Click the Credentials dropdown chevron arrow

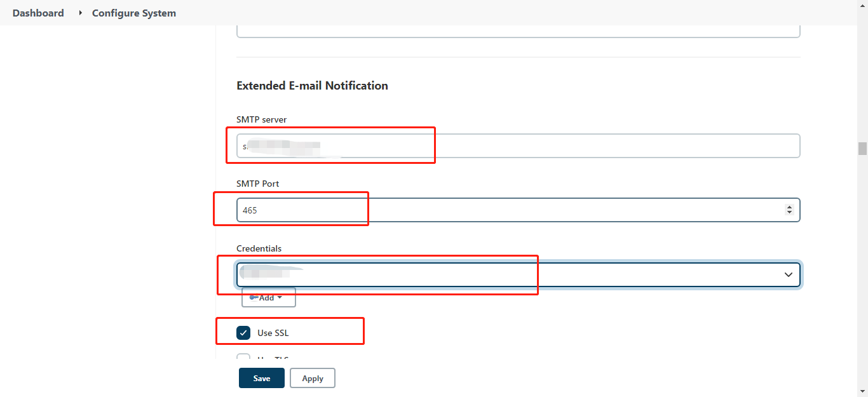[x=789, y=274]
